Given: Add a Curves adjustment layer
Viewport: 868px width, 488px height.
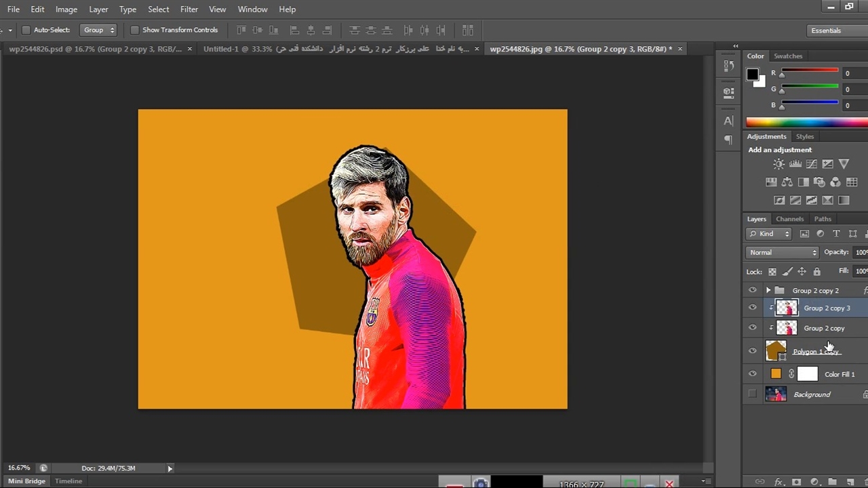Looking at the screenshot, I should (x=811, y=164).
